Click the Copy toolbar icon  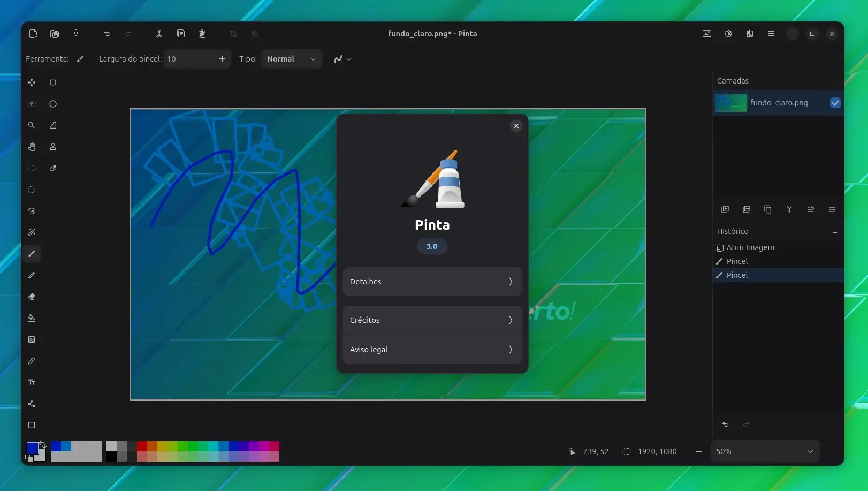pos(181,34)
